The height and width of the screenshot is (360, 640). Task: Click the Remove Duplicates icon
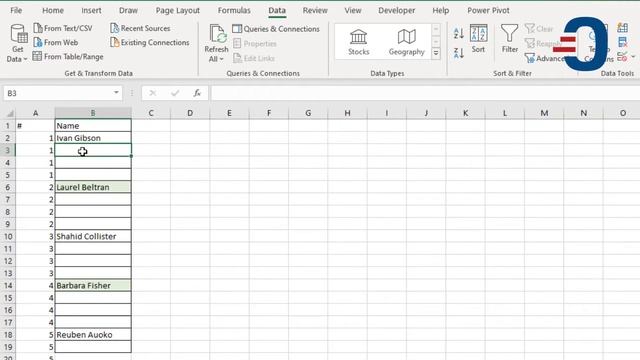coord(622,42)
